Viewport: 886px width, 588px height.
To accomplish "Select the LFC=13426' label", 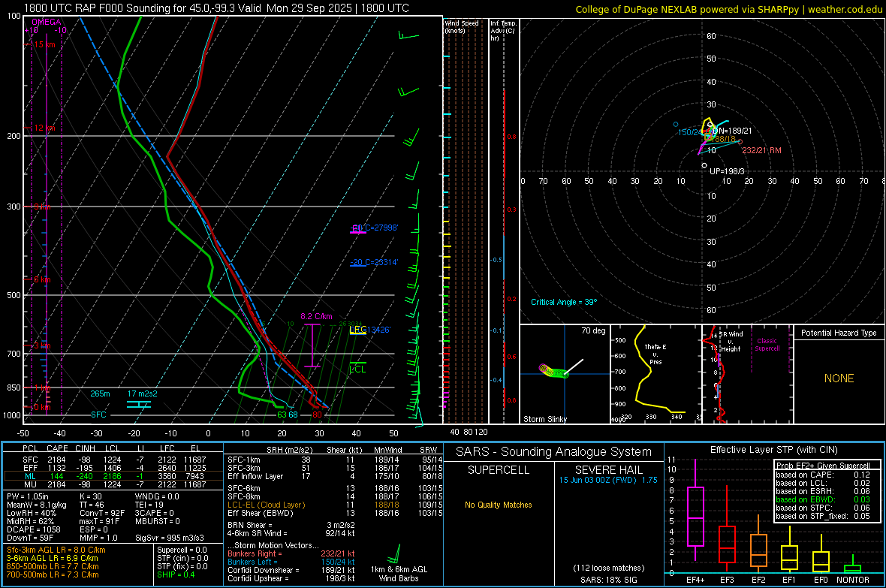I will pyautogui.click(x=370, y=330).
